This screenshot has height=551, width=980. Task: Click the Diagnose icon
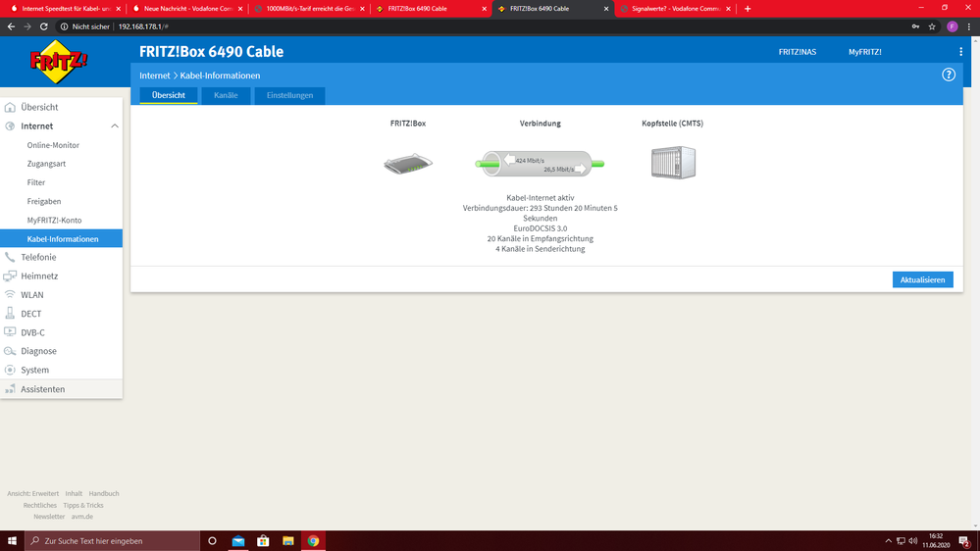pyautogui.click(x=10, y=351)
